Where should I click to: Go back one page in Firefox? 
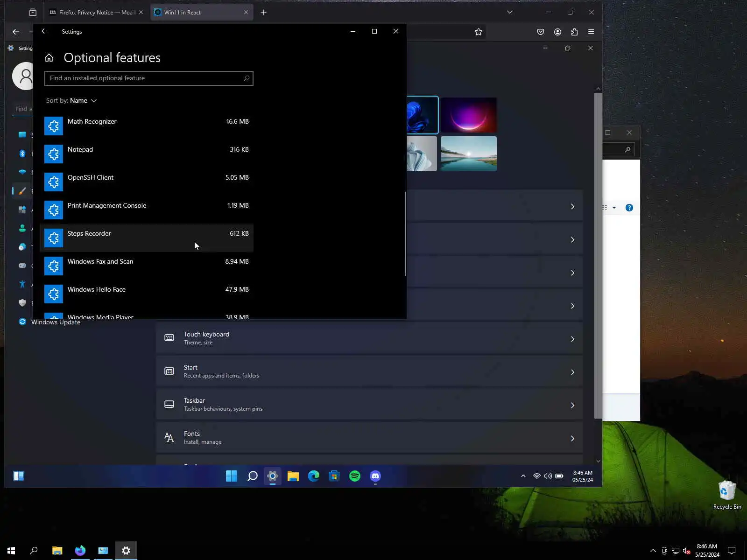tap(16, 32)
